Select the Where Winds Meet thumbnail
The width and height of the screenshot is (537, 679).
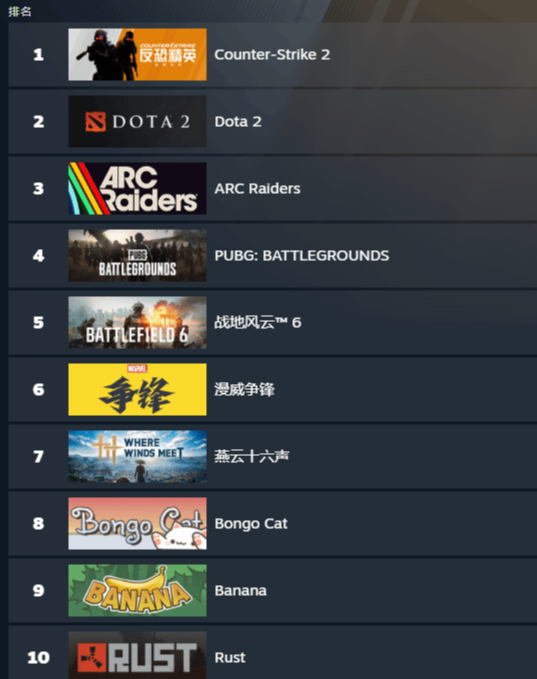click(137, 456)
